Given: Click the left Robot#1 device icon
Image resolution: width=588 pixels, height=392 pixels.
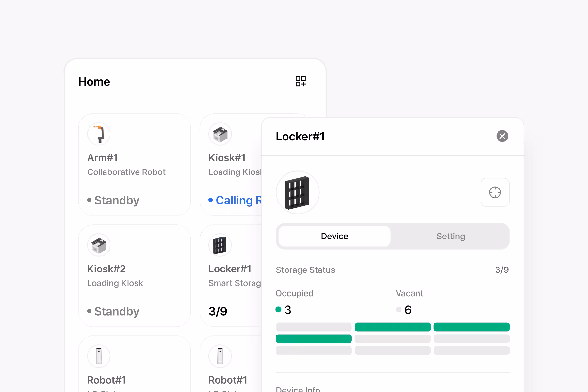Looking at the screenshot, I should pyautogui.click(x=99, y=356).
